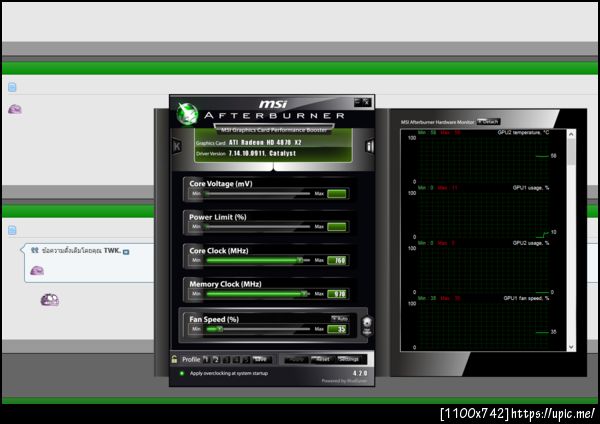The width and height of the screenshot is (600, 424).
Task: Click the Power Limit value field
Action: coord(337,227)
